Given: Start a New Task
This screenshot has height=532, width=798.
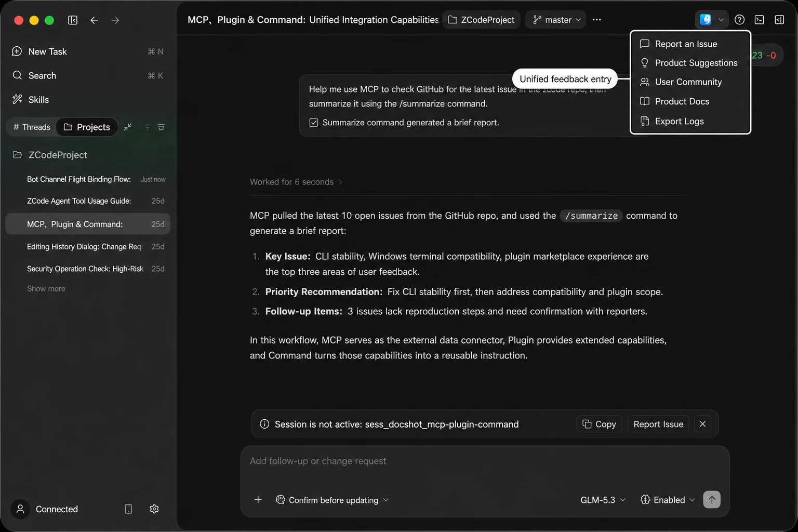Looking at the screenshot, I should (x=88, y=51).
